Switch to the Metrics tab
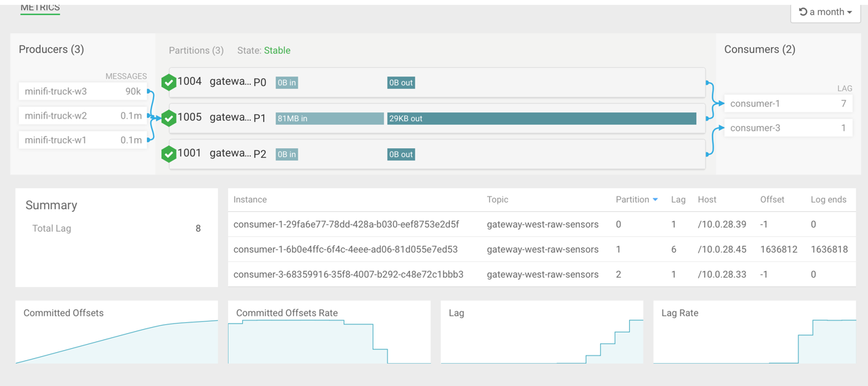 coord(40,7)
